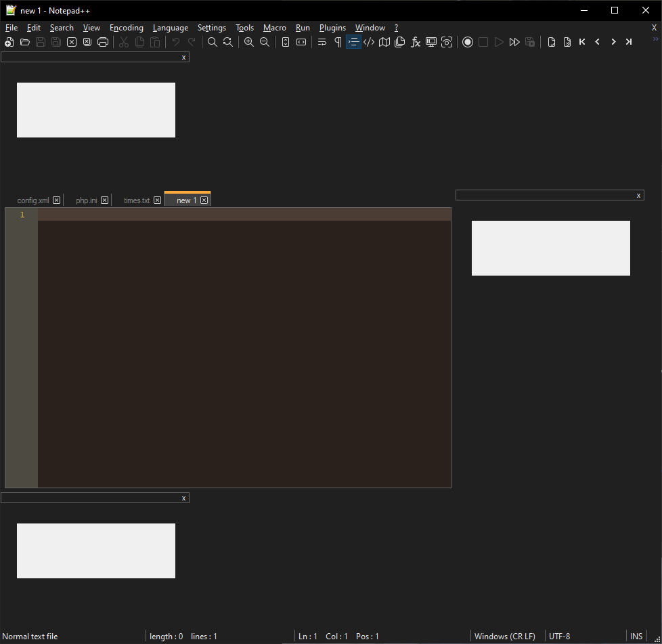Viewport: 662px width, 644px height.
Task: Toggle INS mode in status bar
Action: pyautogui.click(x=636, y=637)
